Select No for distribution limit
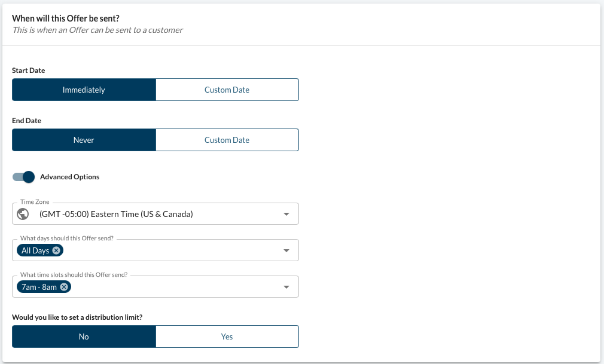The width and height of the screenshot is (604, 364). [84, 337]
